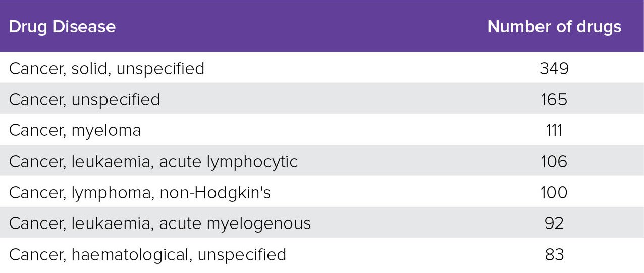
Task: Select 'Cancer, leukaemia, acute myelogenous' cell
Action: 159,223
